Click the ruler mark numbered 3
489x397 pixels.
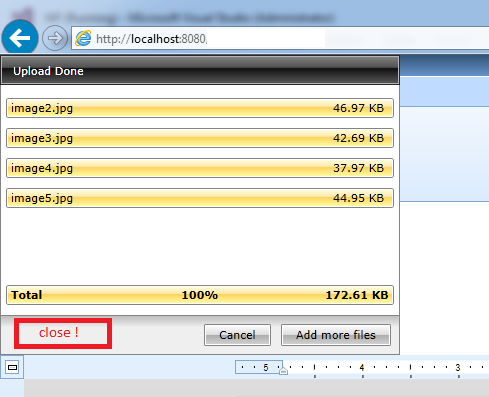(458, 367)
